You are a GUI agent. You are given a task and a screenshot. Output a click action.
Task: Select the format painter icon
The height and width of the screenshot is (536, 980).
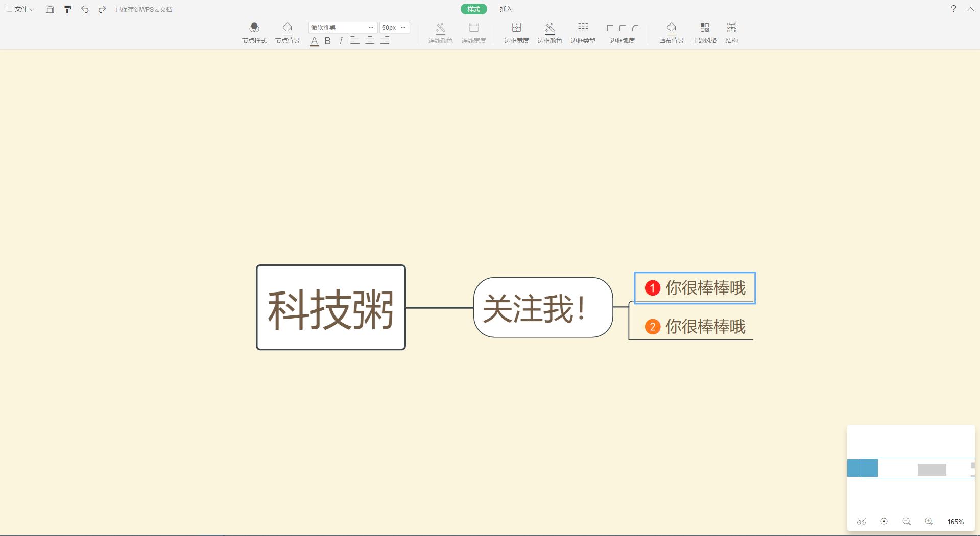pos(68,9)
